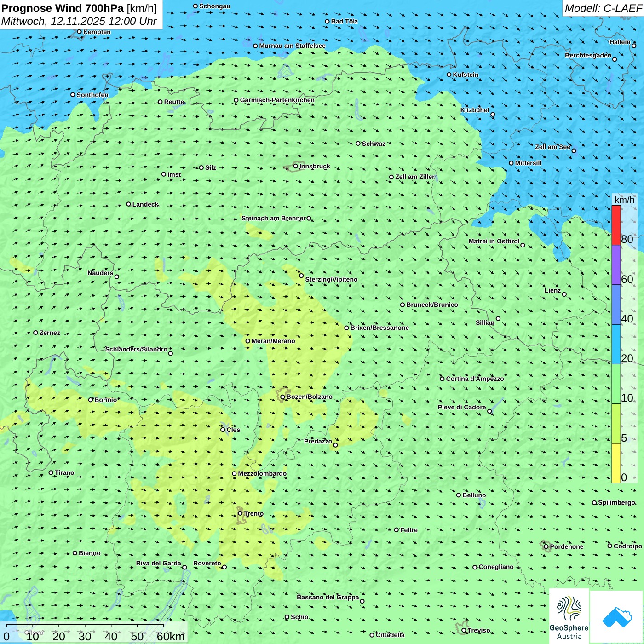Select the Bormio city marker circle
The width and height of the screenshot is (644, 644).
click(x=91, y=400)
